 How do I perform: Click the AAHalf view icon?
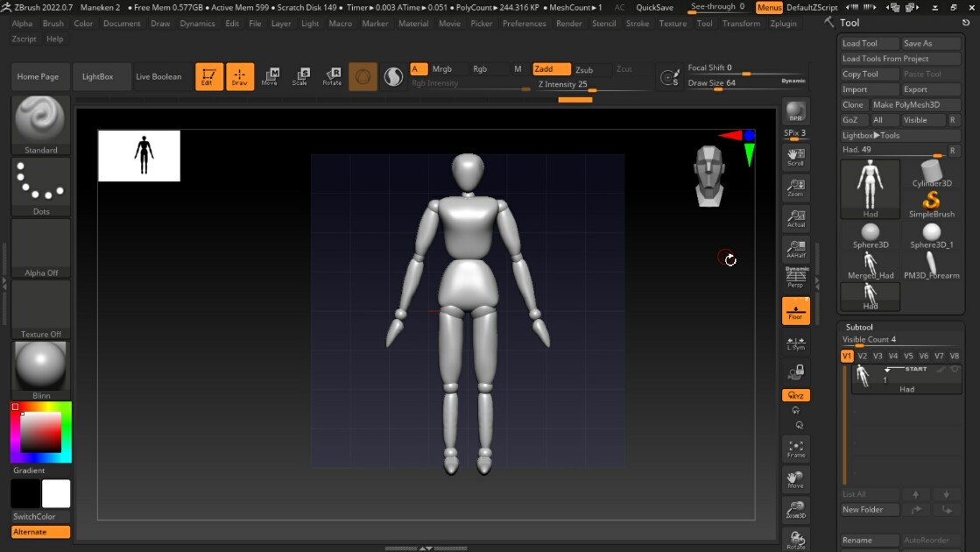[x=795, y=249]
